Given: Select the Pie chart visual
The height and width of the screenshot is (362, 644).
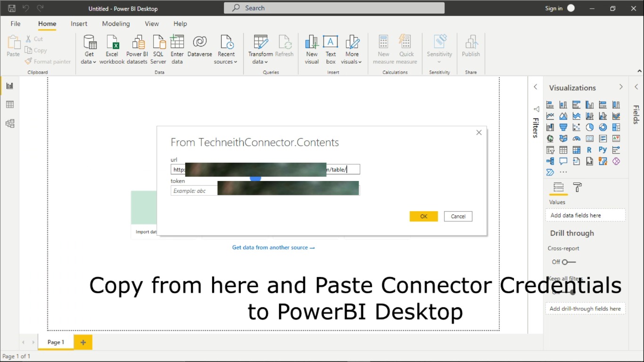Looking at the screenshot, I should 590,127.
